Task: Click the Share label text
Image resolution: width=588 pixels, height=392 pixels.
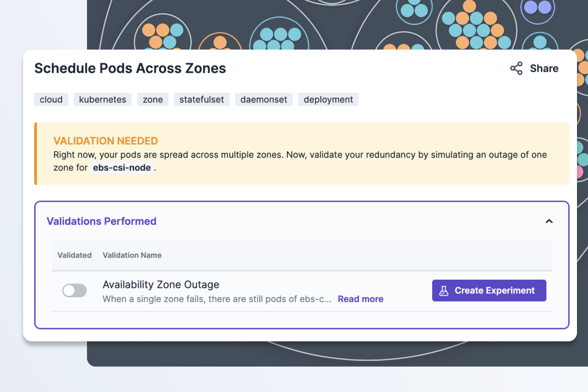Action: (544, 68)
